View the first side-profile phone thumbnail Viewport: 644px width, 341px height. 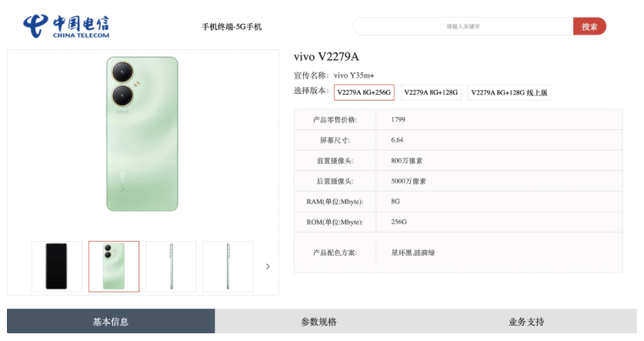[171, 266]
